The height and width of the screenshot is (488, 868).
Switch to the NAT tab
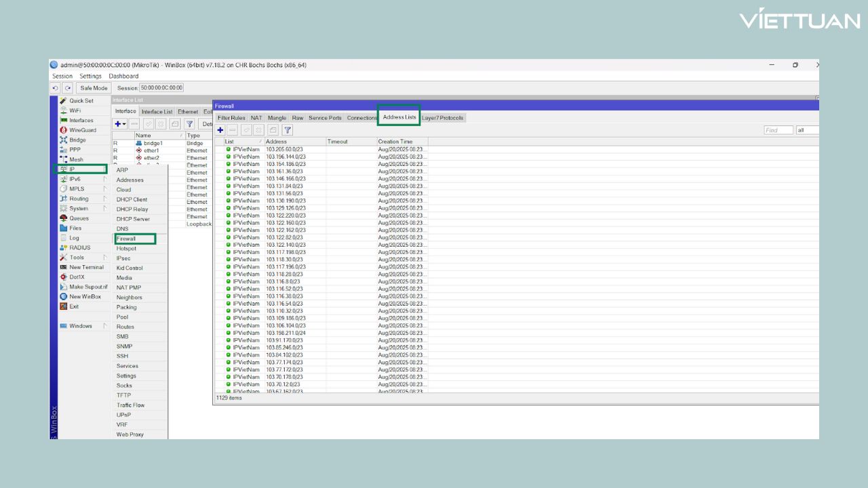pos(256,118)
